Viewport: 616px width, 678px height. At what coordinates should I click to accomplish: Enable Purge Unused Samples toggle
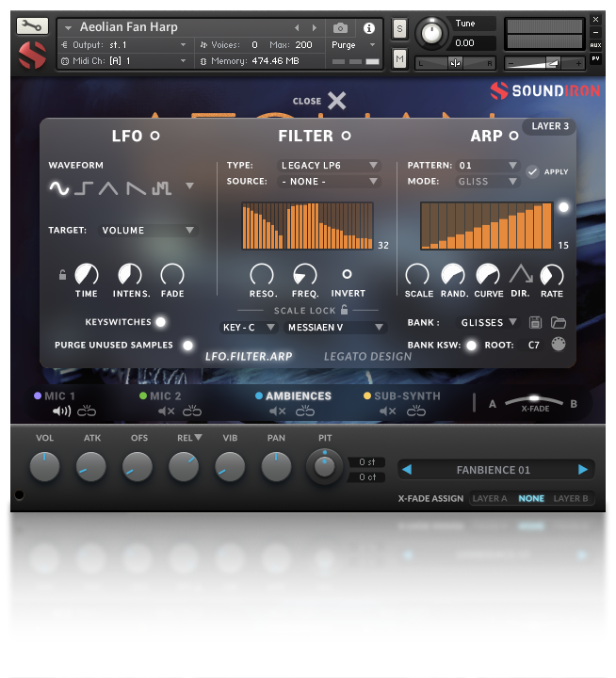[187, 346]
